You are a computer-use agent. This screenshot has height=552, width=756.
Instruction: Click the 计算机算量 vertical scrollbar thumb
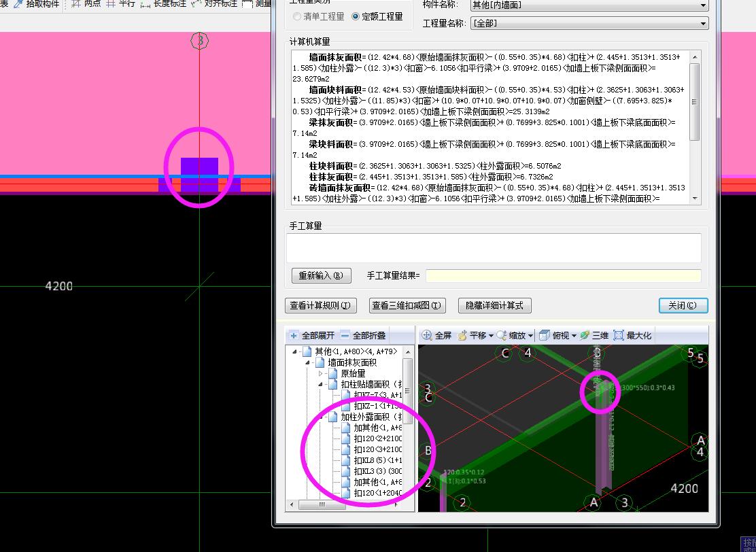694,102
